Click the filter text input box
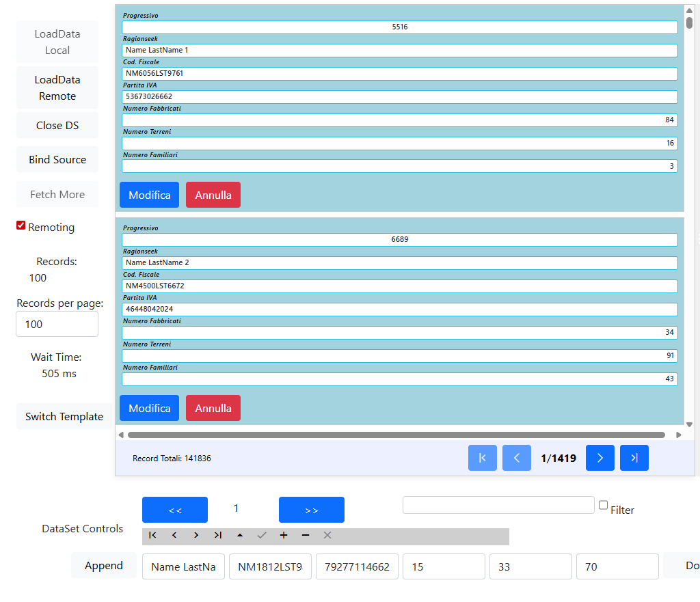 [x=498, y=505]
